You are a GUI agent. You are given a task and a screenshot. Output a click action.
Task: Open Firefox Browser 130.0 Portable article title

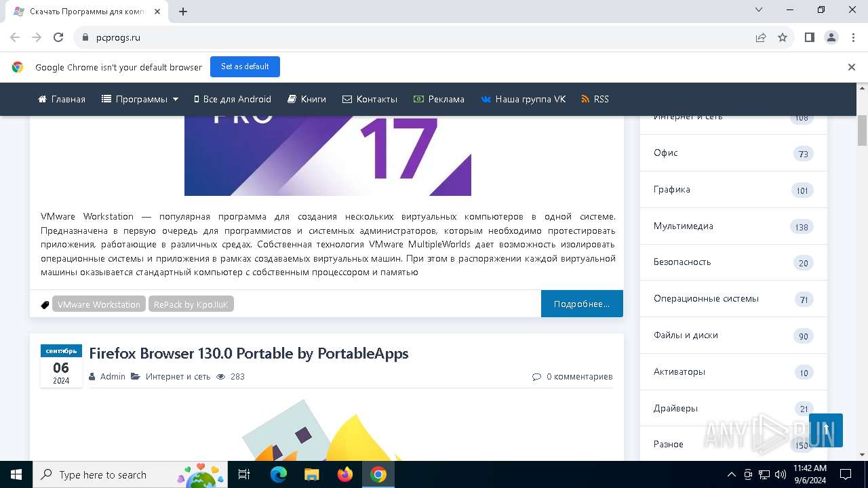click(x=249, y=353)
